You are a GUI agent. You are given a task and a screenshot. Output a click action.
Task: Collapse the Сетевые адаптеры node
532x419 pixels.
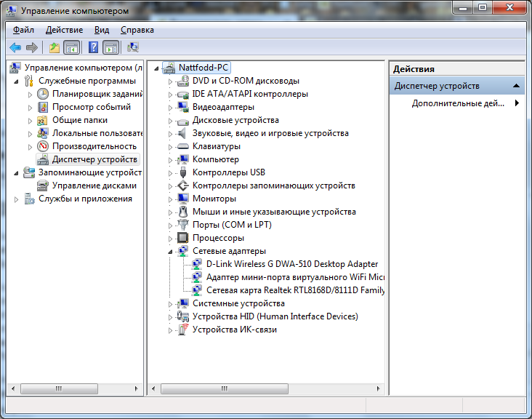point(172,252)
